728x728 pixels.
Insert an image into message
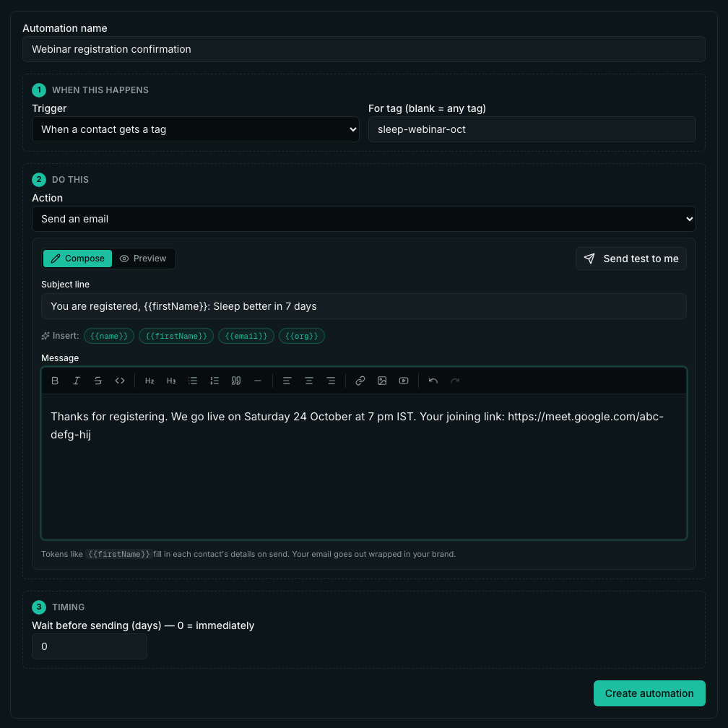[x=382, y=381]
